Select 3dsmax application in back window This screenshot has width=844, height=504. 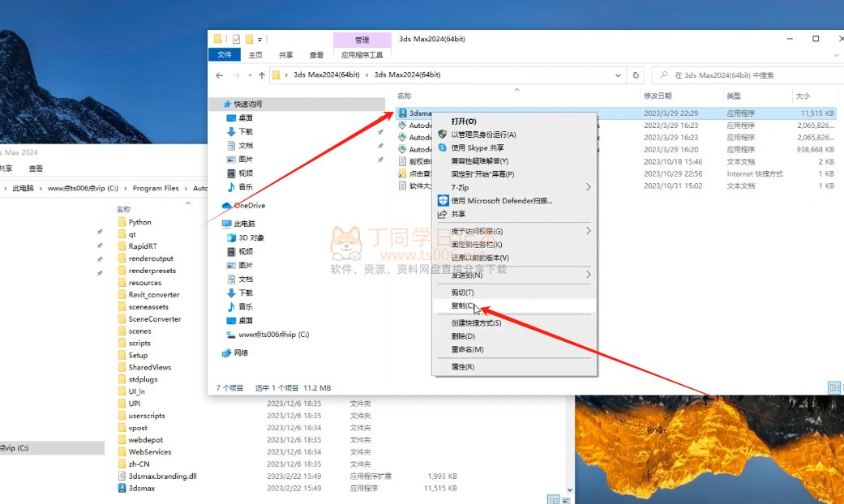tap(142, 489)
